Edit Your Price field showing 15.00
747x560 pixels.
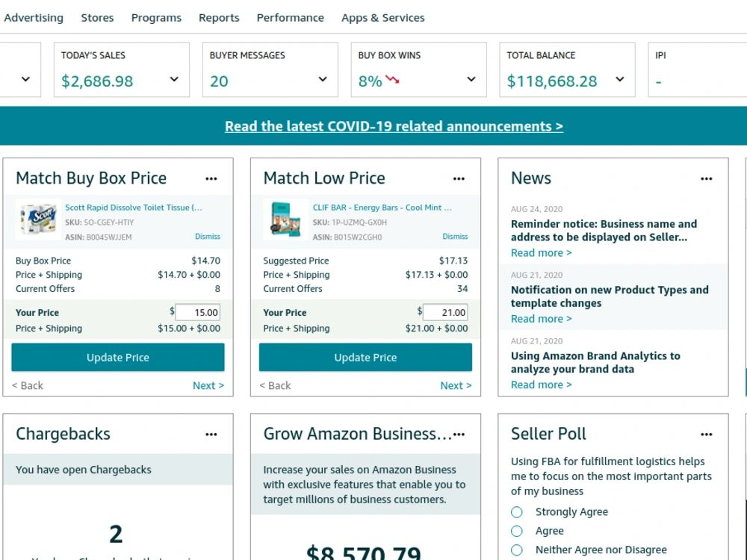[198, 312]
